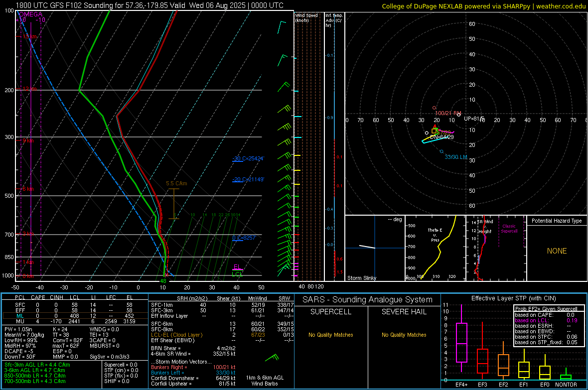Screen dimensions: 588x390
Task: Click the Eff Shear (EBWD) row label
Action: coord(173,341)
